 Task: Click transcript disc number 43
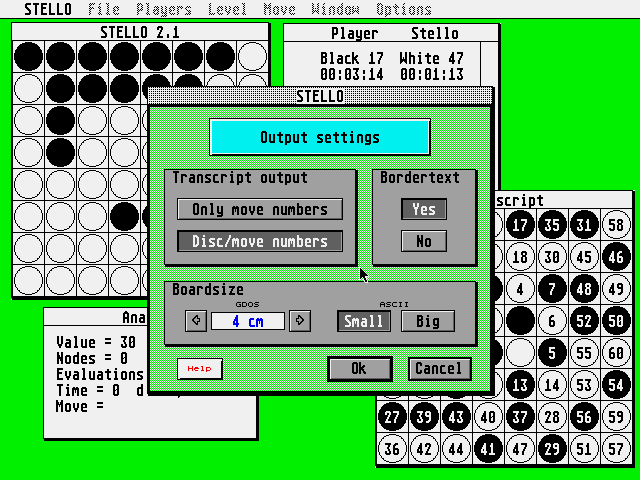(x=456, y=417)
